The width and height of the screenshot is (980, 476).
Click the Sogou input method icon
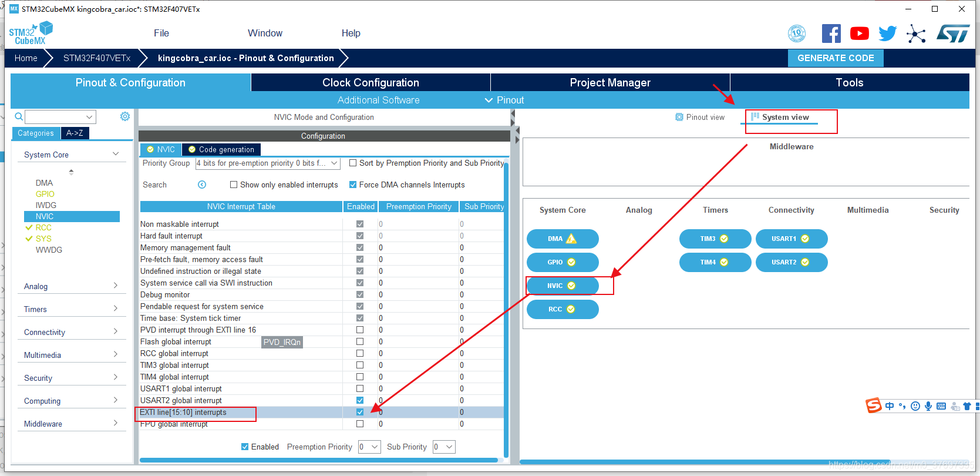click(874, 405)
